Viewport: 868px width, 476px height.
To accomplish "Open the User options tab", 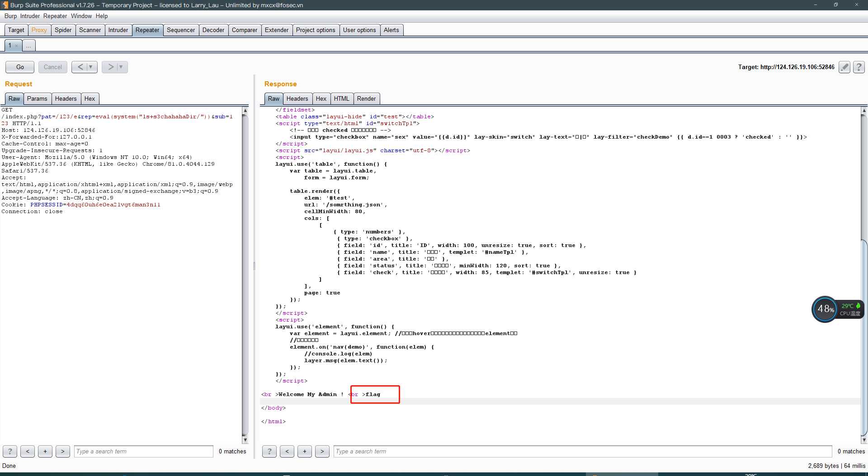I will (x=359, y=30).
